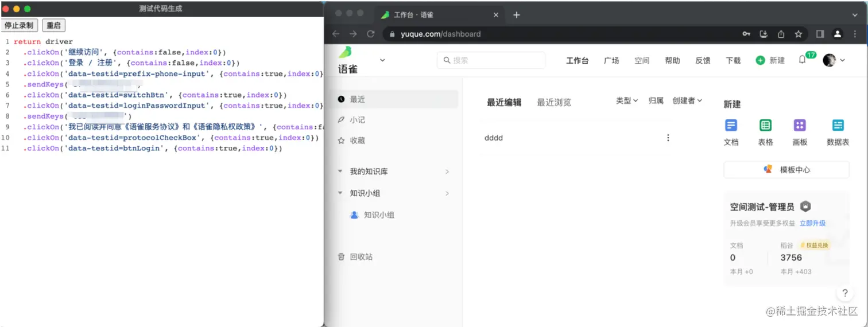Bookmark this page with the star icon
This screenshot has width=868, height=327.
coord(798,34)
